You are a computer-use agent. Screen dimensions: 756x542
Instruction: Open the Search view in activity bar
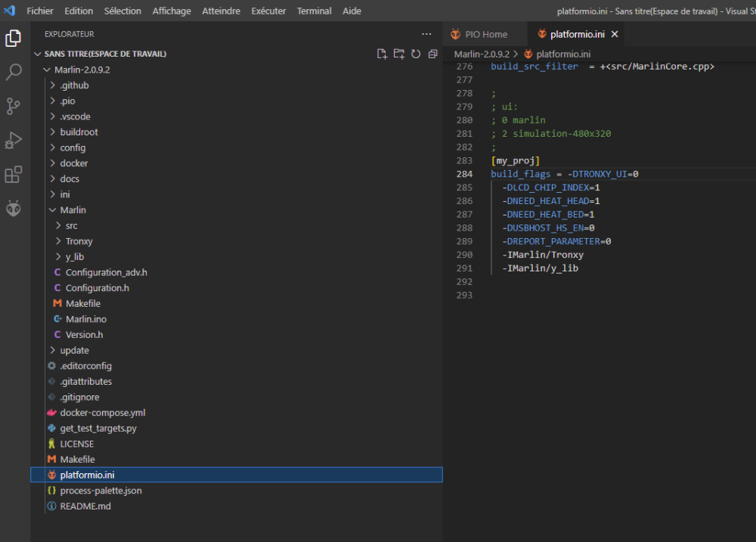pos(14,73)
